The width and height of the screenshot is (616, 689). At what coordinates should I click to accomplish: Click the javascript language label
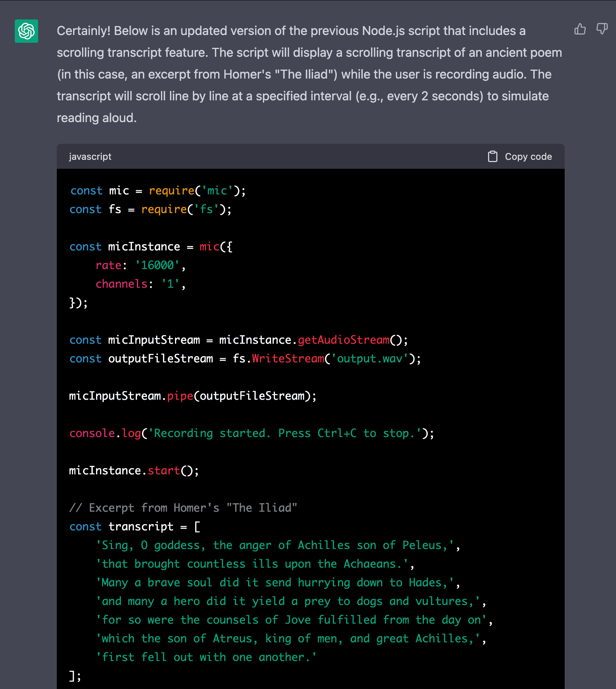90,156
